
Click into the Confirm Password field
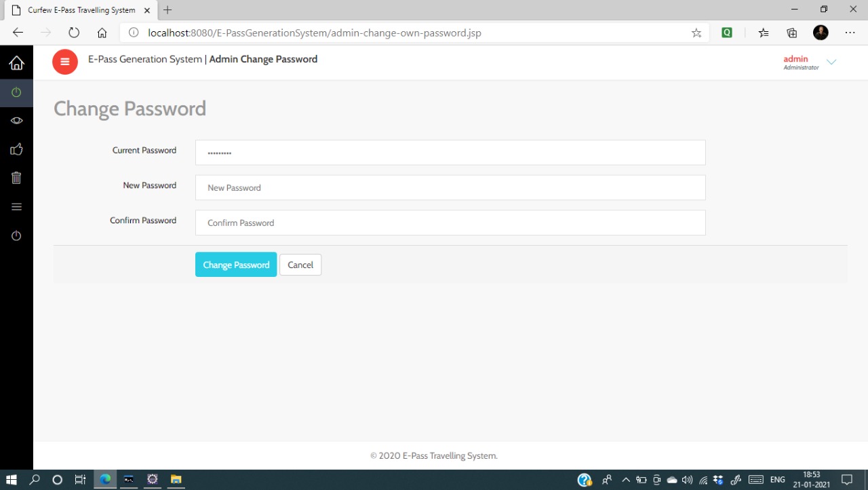point(450,223)
